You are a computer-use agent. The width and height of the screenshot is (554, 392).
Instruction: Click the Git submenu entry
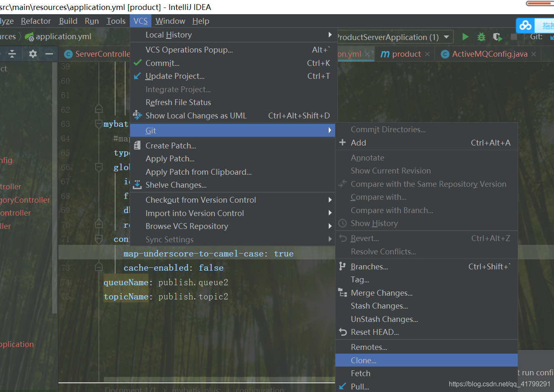[233, 131]
